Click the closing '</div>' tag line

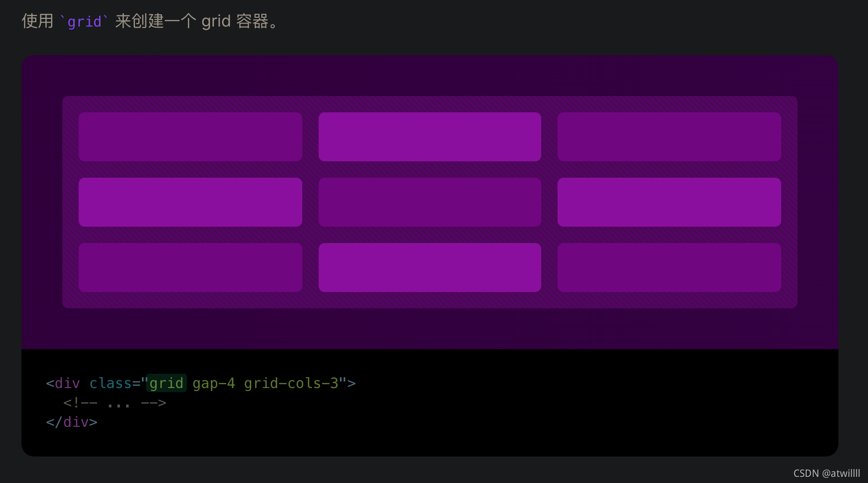pyautogui.click(x=71, y=422)
